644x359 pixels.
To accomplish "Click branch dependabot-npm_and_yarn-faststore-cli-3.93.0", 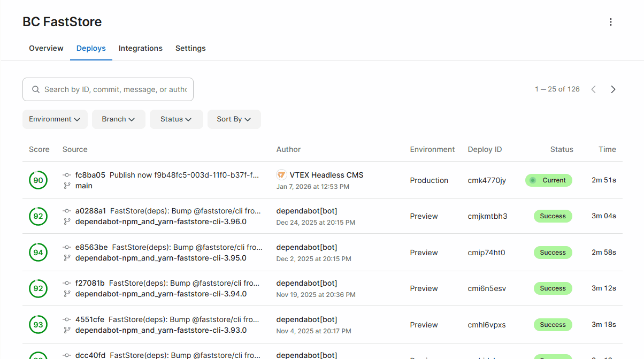I will (161, 330).
